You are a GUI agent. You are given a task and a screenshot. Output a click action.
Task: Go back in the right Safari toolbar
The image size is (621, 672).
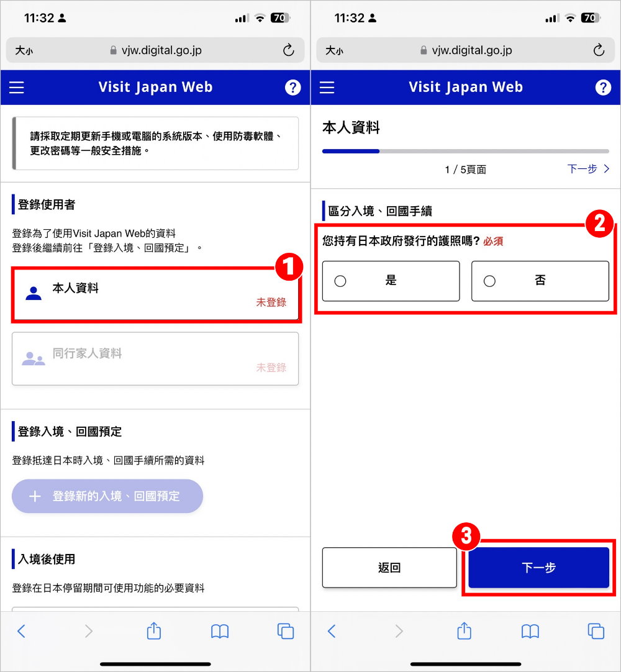coord(332,631)
